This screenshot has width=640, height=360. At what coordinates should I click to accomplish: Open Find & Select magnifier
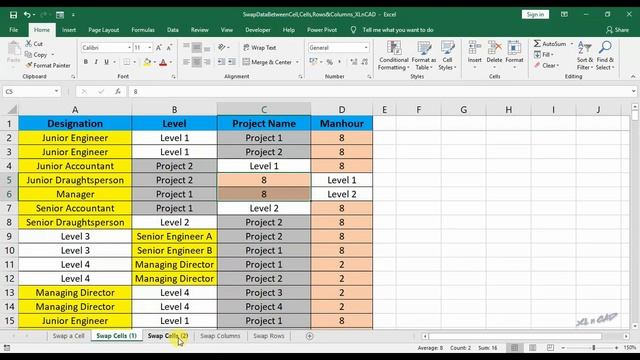click(605, 56)
